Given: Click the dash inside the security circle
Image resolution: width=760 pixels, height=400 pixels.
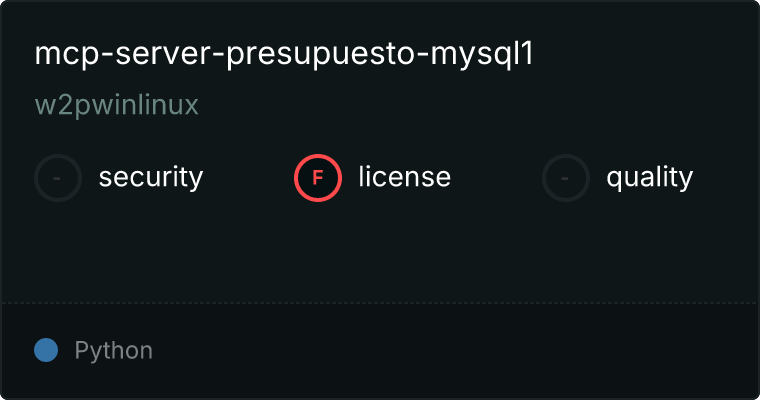Looking at the screenshot, I should (57, 178).
